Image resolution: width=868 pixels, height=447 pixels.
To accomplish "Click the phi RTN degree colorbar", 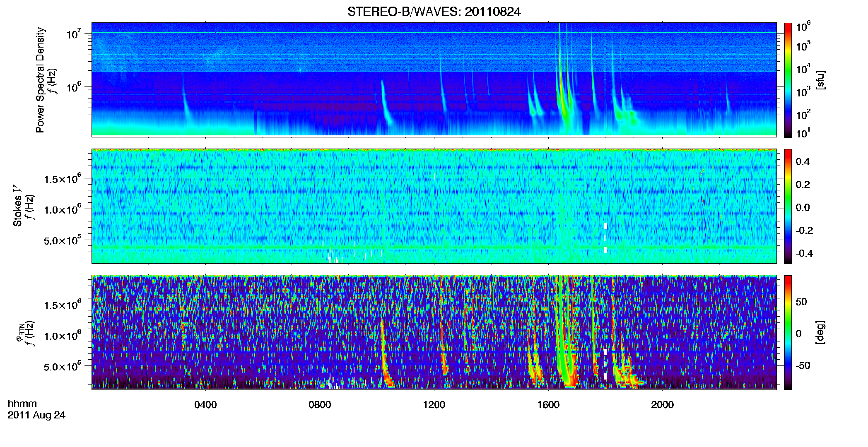I will (788, 333).
